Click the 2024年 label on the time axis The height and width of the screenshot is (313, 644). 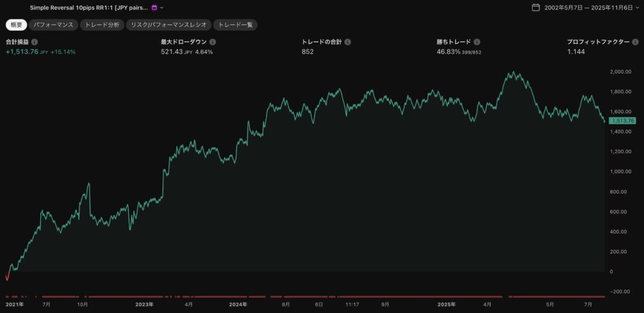[238, 304]
